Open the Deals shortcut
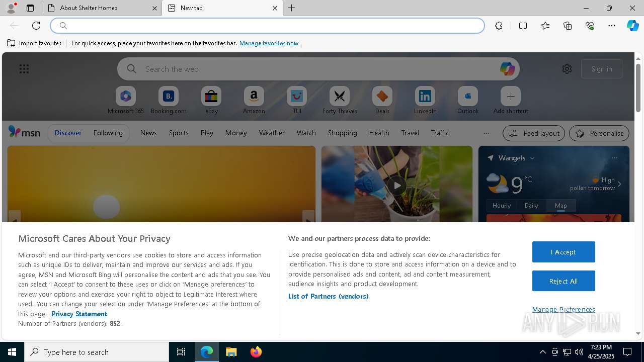The height and width of the screenshot is (362, 644). click(x=382, y=100)
